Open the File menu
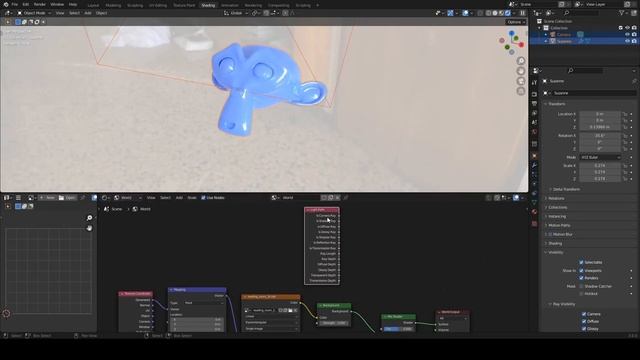Viewport: 640px width, 360px height. pos(14,4)
